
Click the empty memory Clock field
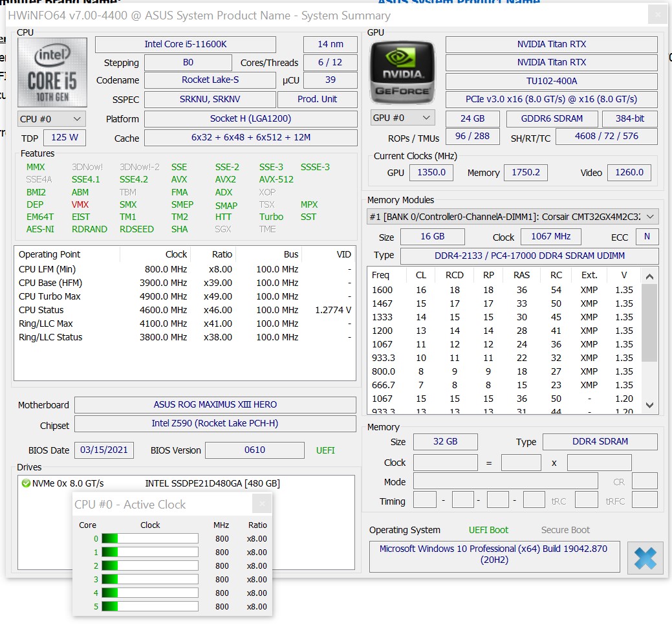[445, 463]
